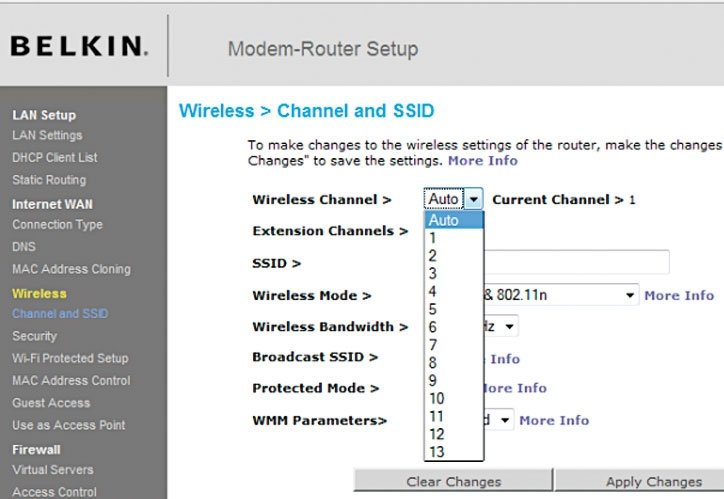
Task: Choose channel 11 from the list
Action: point(454,416)
